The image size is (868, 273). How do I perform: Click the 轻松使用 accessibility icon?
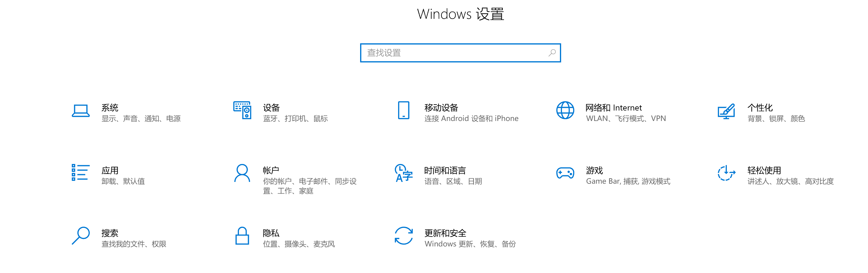[x=726, y=173]
